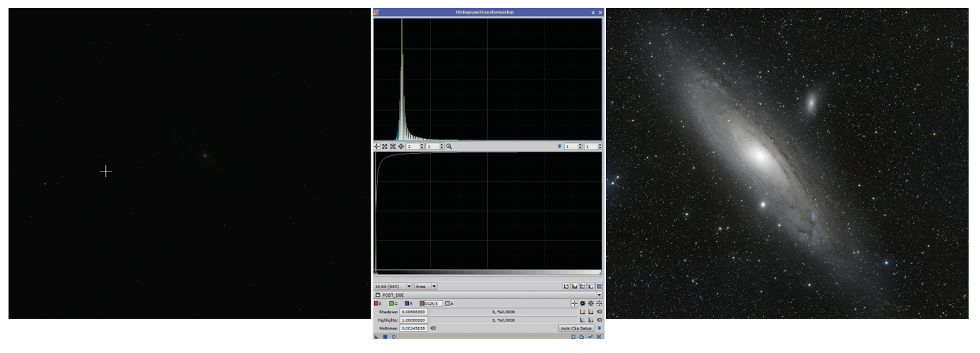
Task: Click last lower-histogram zoom spin box on right
Action: [593, 147]
